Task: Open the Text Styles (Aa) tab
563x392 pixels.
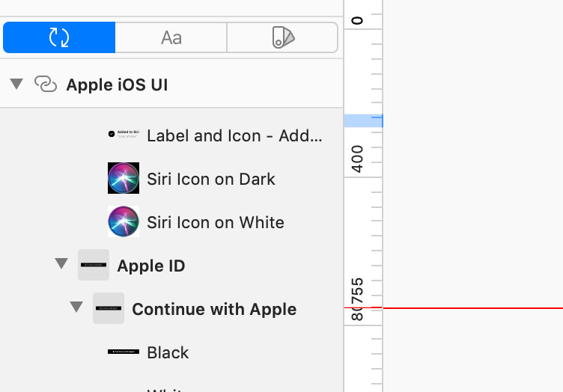Action: (x=171, y=37)
